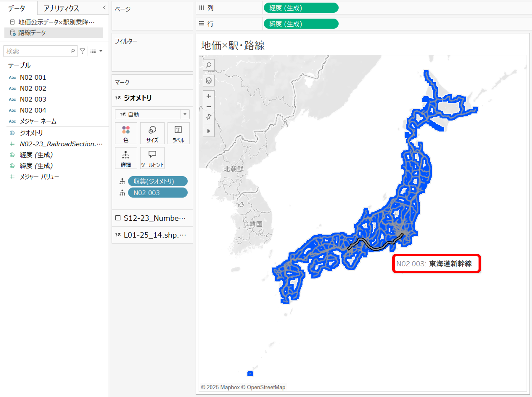Select the ジオメトリ field in the data pane
This screenshot has width=532, height=397.
pos(31,133)
